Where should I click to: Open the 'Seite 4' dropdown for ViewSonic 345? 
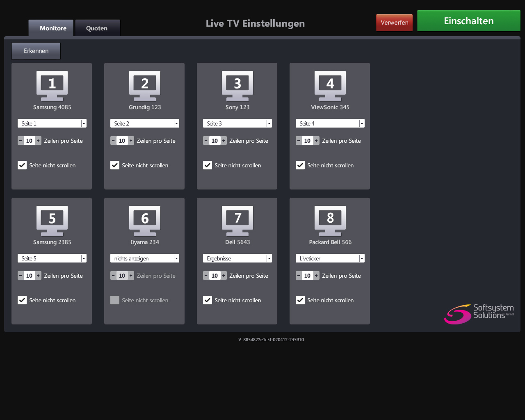point(330,123)
